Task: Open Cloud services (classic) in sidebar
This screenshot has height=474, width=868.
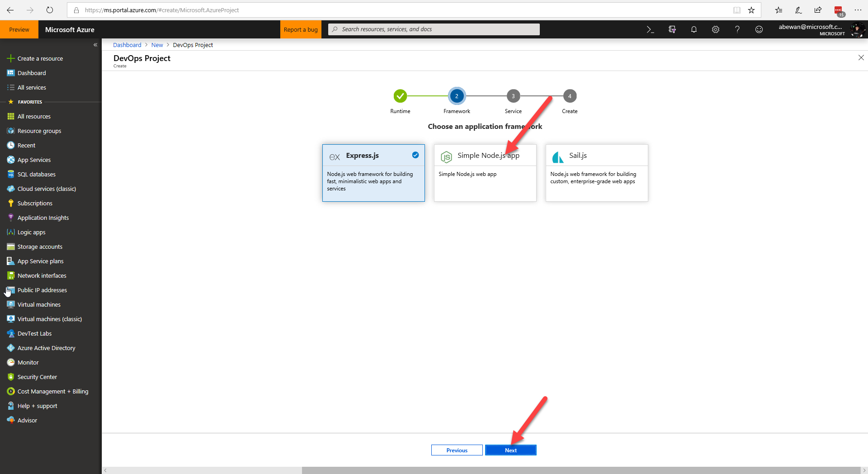Action: coord(47,189)
